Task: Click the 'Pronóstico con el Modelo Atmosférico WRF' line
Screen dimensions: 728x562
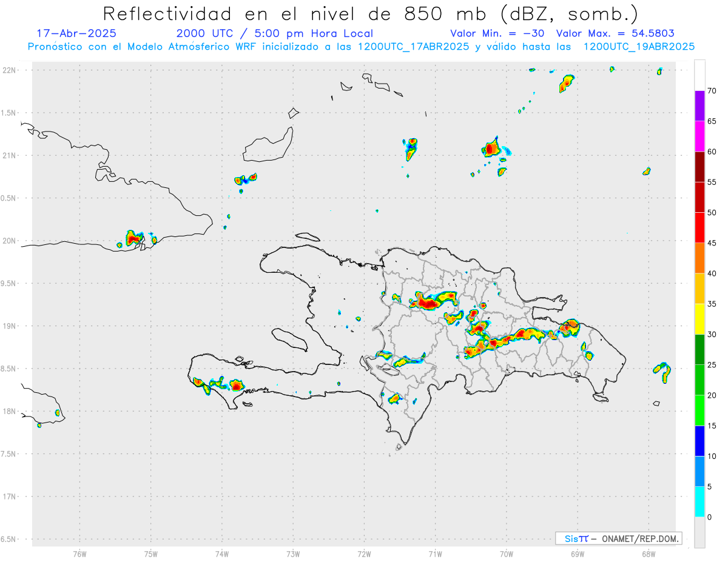Action: point(361,47)
